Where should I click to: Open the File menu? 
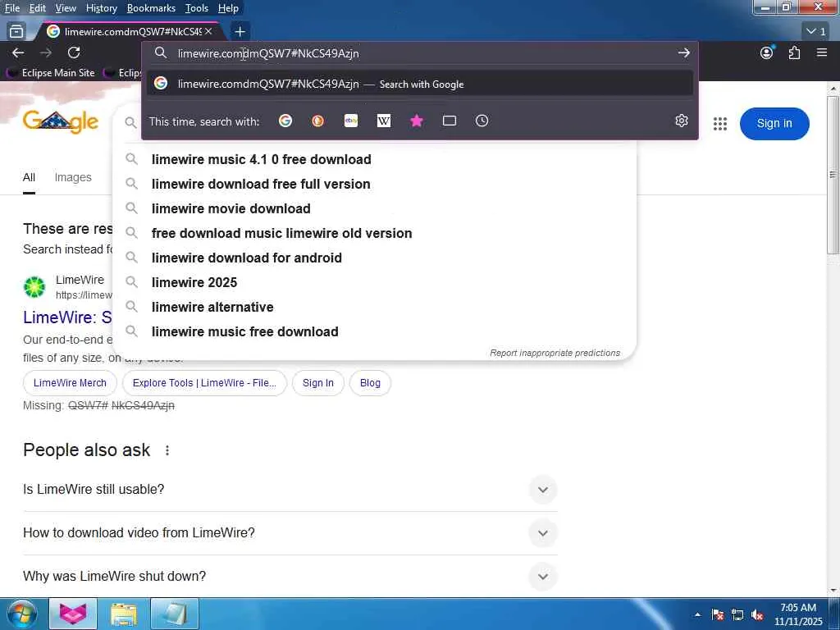click(12, 8)
